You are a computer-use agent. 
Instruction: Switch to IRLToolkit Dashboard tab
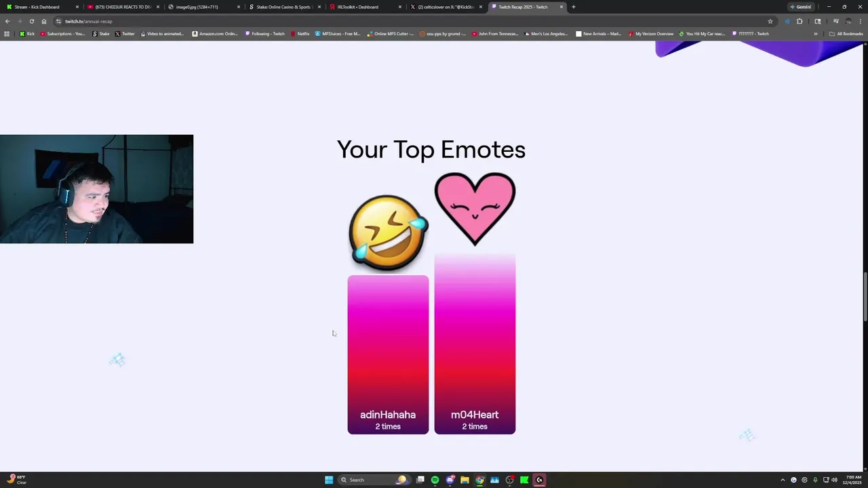click(364, 7)
